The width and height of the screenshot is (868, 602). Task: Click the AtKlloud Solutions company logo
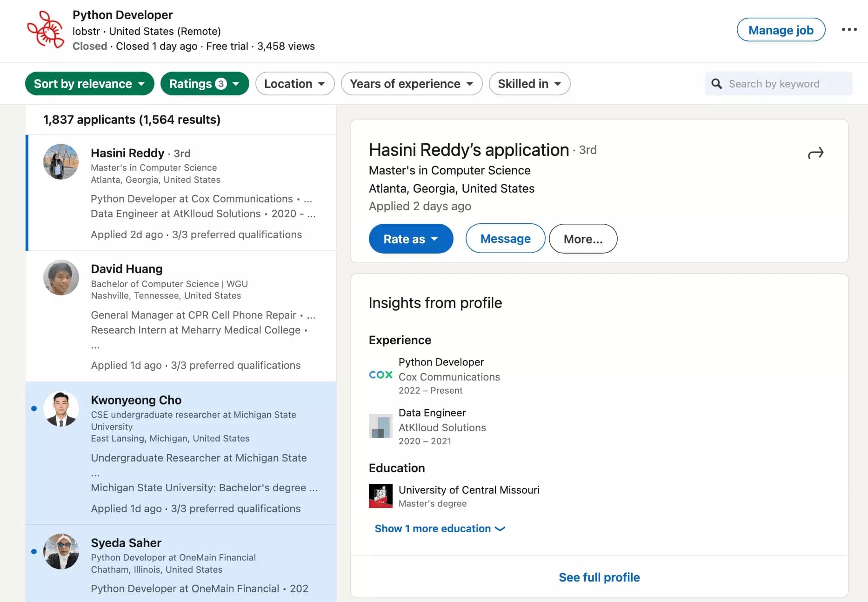click(x=380, y=426)
